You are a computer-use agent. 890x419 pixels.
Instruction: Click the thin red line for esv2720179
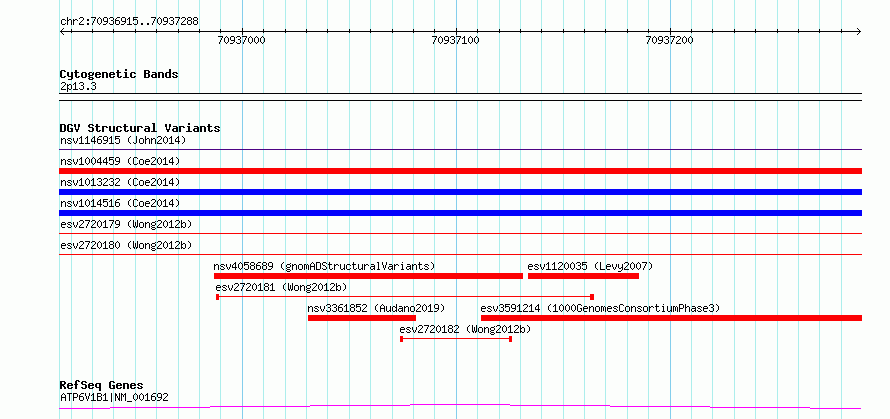click(460, 233)
